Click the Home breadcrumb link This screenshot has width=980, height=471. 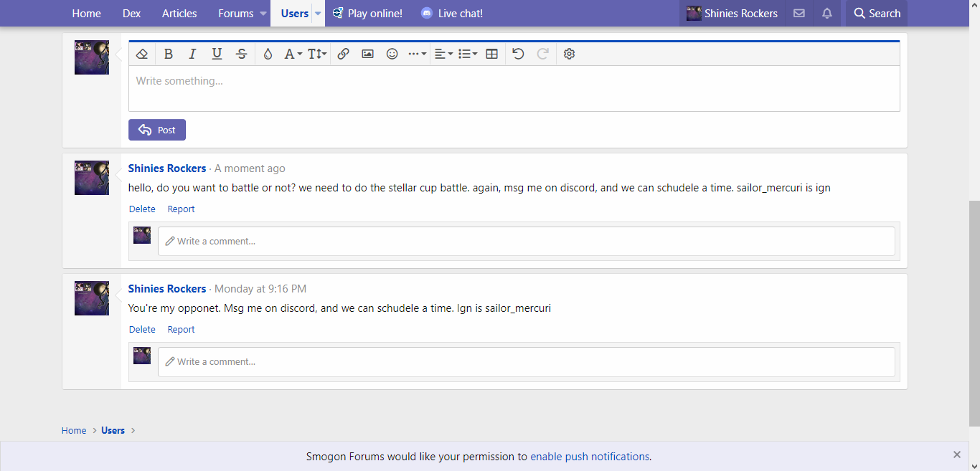74,431
